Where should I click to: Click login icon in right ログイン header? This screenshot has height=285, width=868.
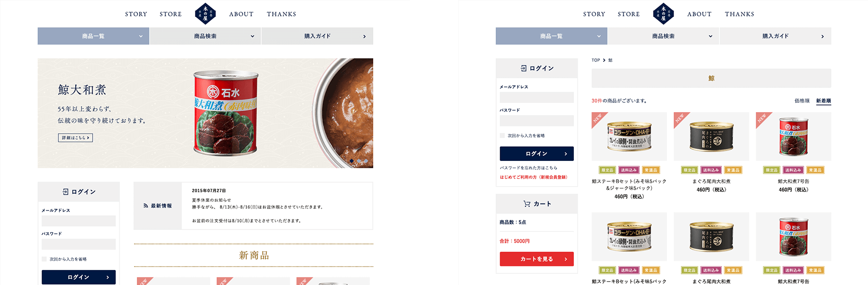point(524,68)
